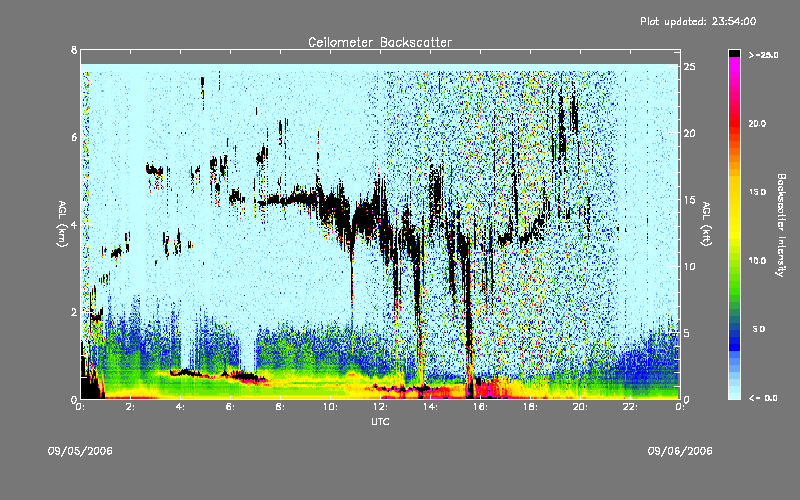Image resolution: width=800 pixels, height=500 pixels.
Task: Click the "8" tick on the km axis
Action: (74, 50)
